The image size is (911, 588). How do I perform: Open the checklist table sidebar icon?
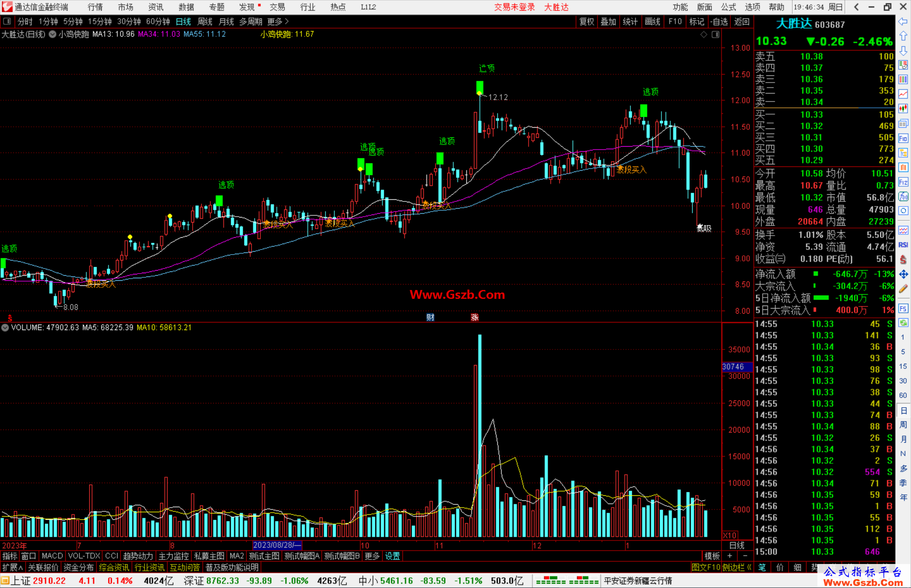903,65
